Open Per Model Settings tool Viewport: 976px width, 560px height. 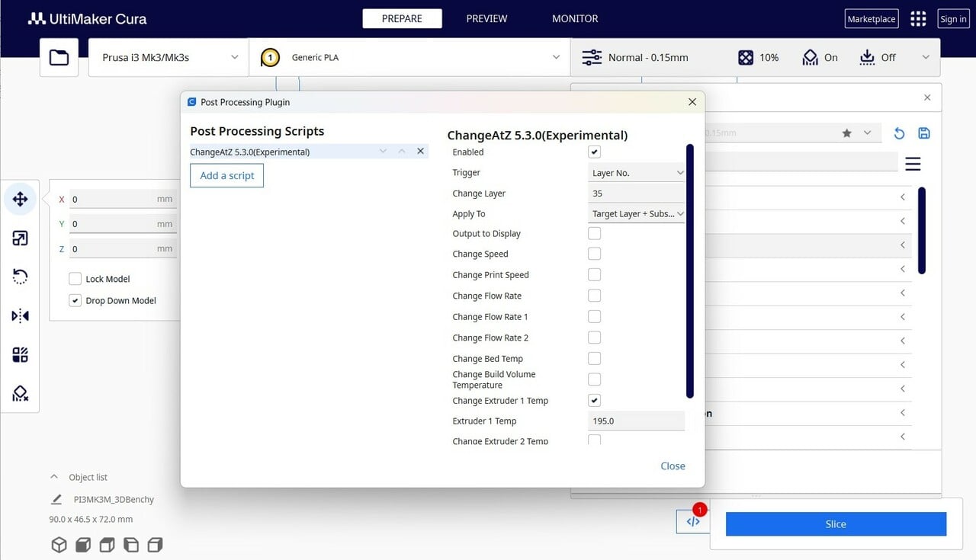[21, 354]
